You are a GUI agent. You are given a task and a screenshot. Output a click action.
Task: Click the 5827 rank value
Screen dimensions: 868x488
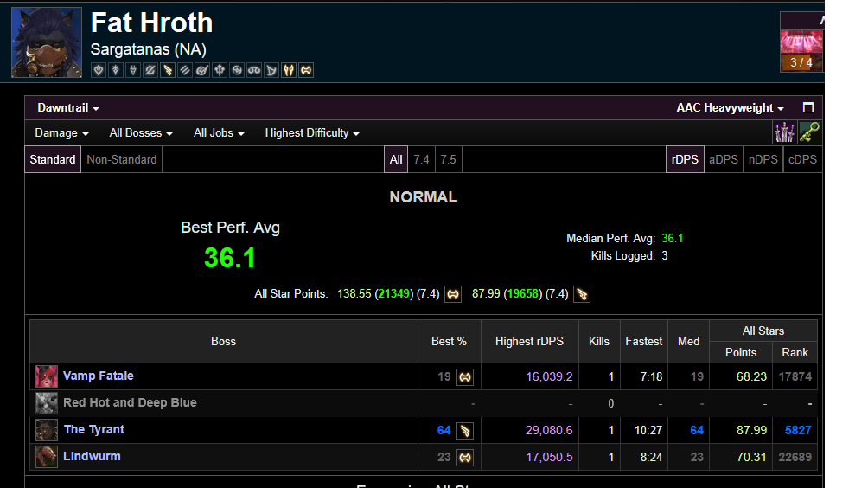798,430
